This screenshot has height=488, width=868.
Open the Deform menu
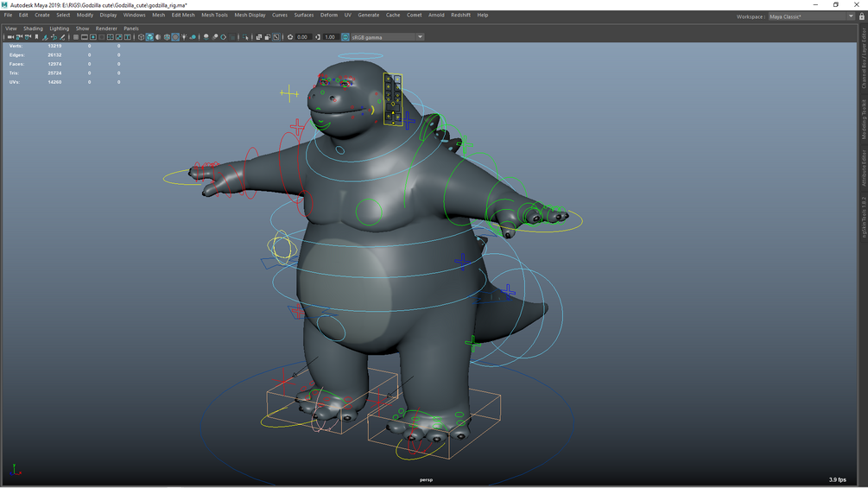point(329,15)
